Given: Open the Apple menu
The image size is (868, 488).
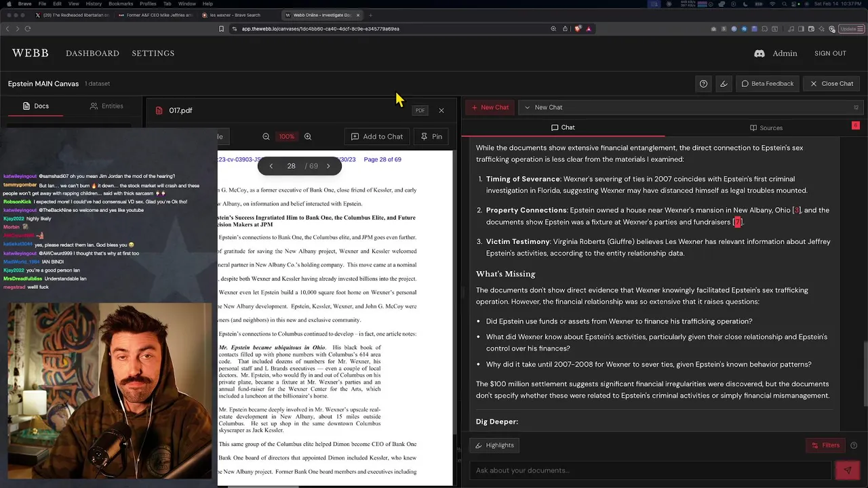Looking at the screenshot, I should click(7, 4).
